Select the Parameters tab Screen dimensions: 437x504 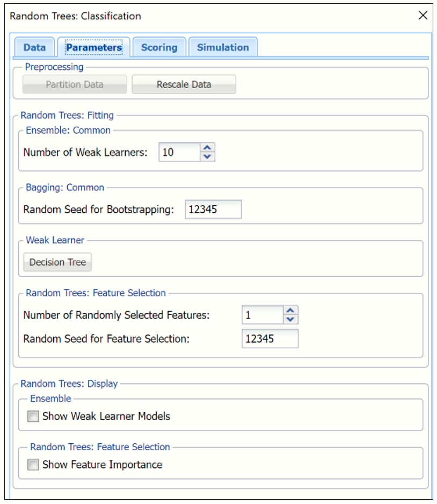pyautogui.click(x=94, y=47)
